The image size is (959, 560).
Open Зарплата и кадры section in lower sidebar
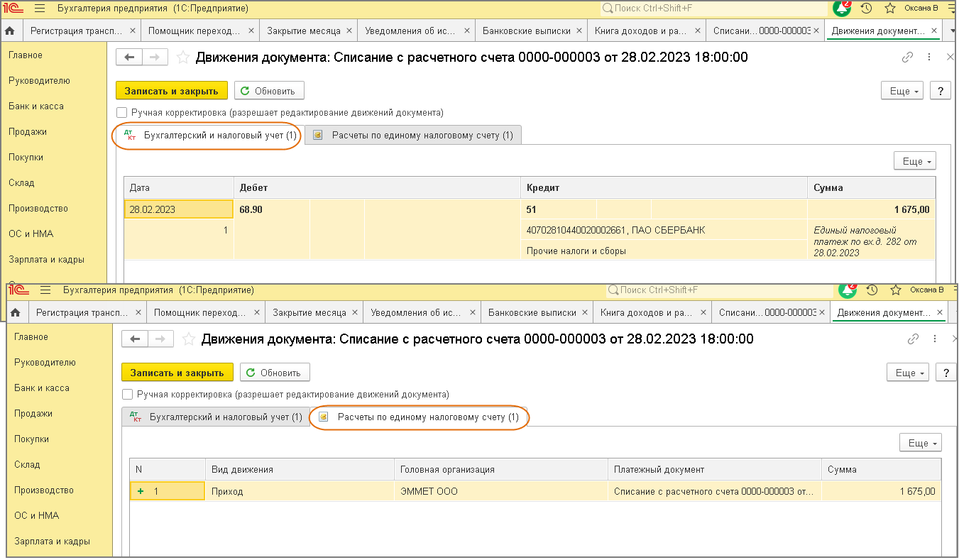(52, 542)
